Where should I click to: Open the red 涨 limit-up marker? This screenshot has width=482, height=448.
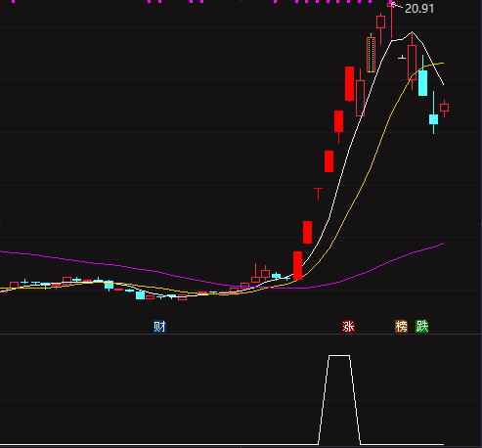(348, 326)
